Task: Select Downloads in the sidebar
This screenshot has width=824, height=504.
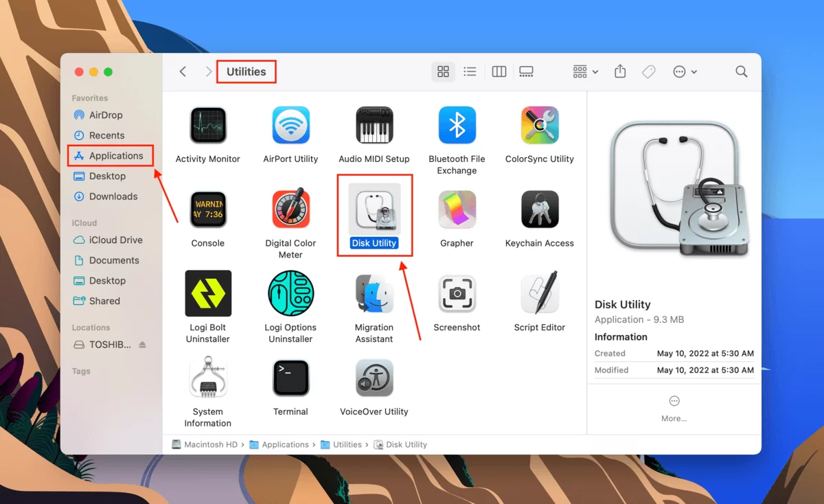Action: [x=111, y=196]
